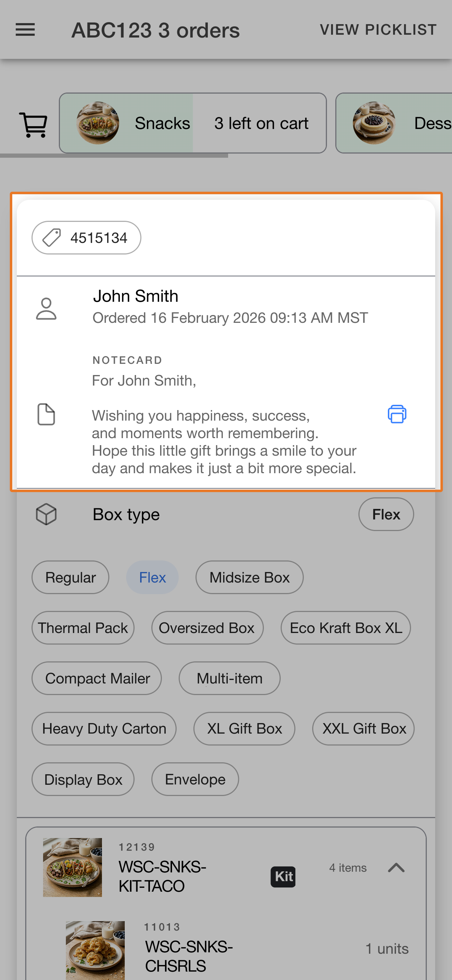Print the notecard with printer icon
This screenshot has height=980, width=452.
point(397,414)
